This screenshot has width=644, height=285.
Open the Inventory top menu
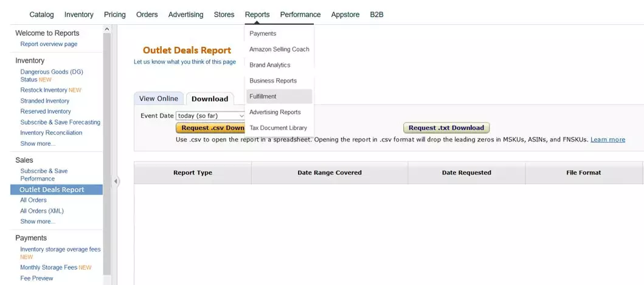[79, 15]
